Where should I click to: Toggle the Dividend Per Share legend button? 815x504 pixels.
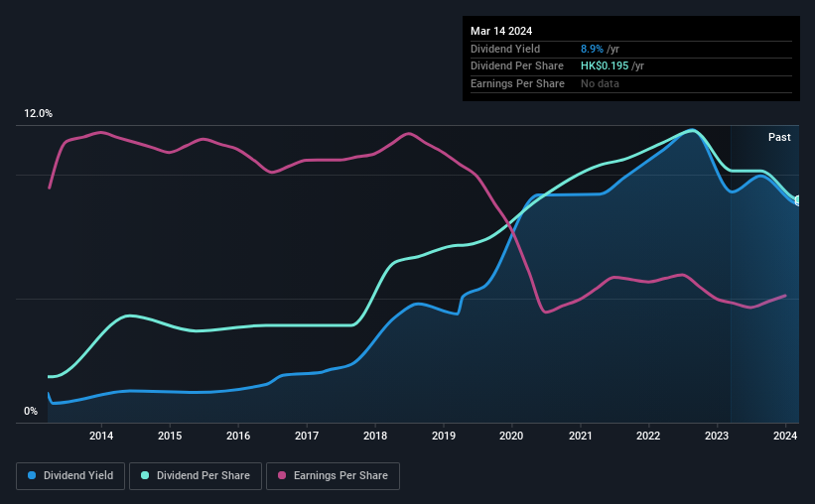click(x=196, y=476)
